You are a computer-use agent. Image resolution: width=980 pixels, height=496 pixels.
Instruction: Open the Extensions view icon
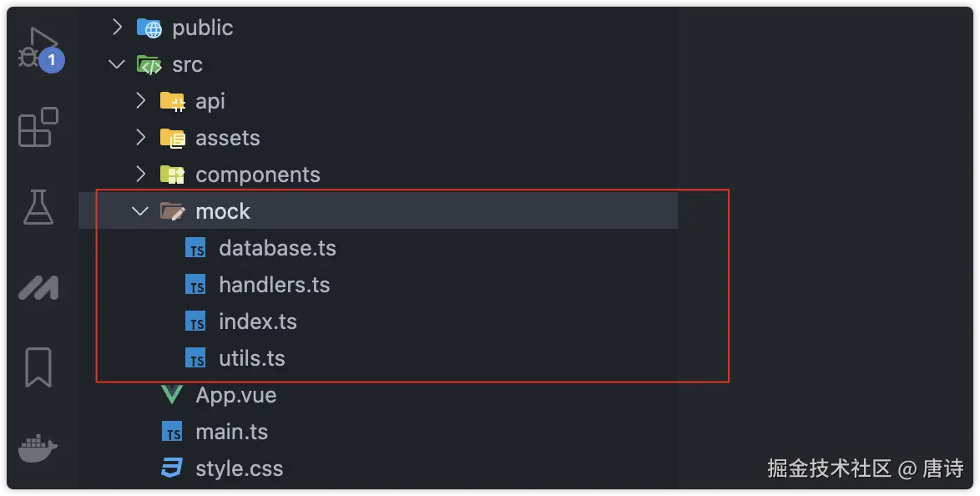38,127
